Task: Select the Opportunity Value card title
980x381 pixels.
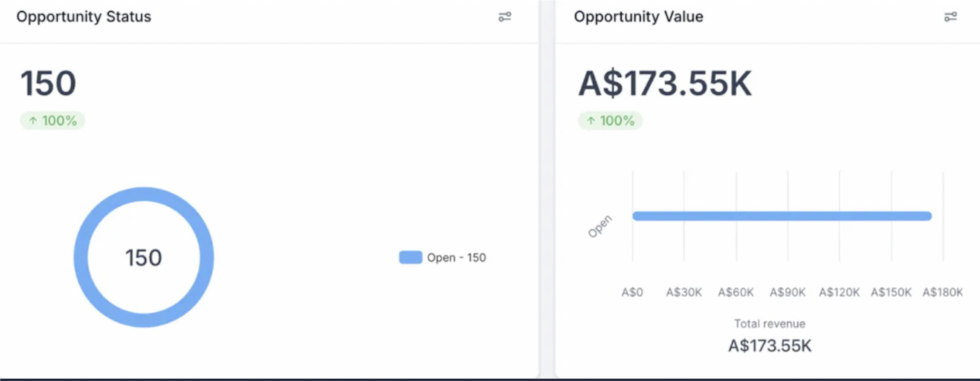Action: tap(638, 17)
